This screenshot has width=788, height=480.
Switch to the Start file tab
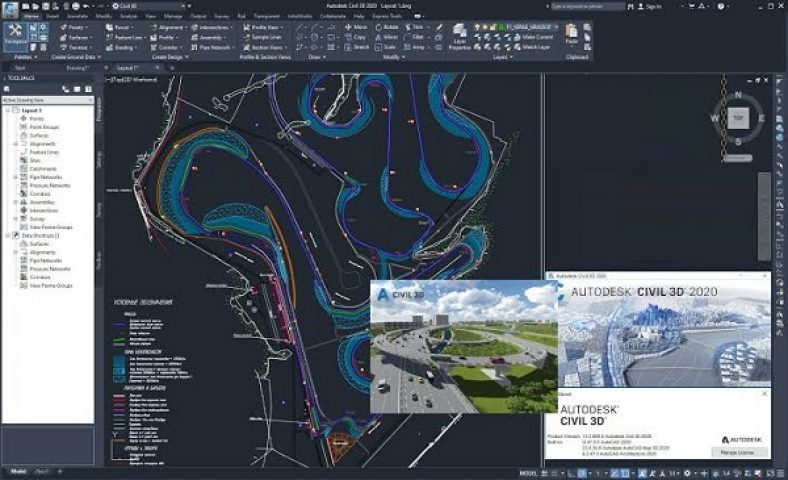pyautogui.click(x=20, y=67)
